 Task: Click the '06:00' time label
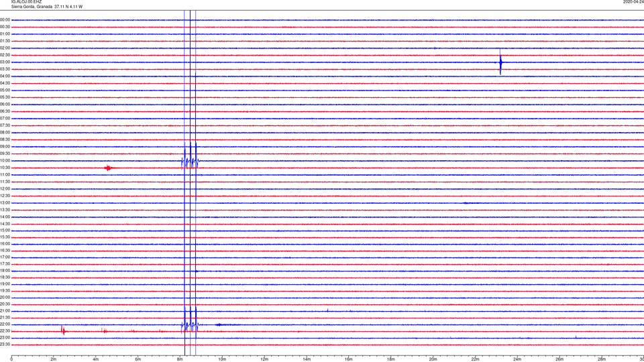click(x=5, y=105)
